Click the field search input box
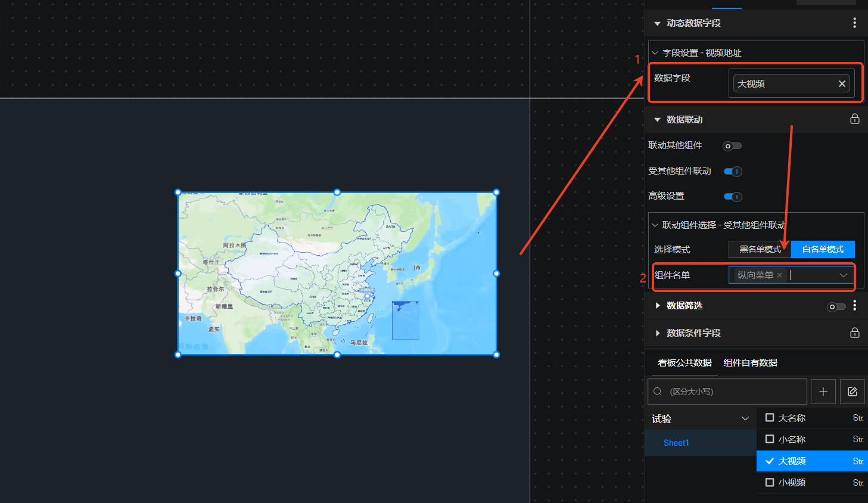868x503 pixels. click(733, 392)
